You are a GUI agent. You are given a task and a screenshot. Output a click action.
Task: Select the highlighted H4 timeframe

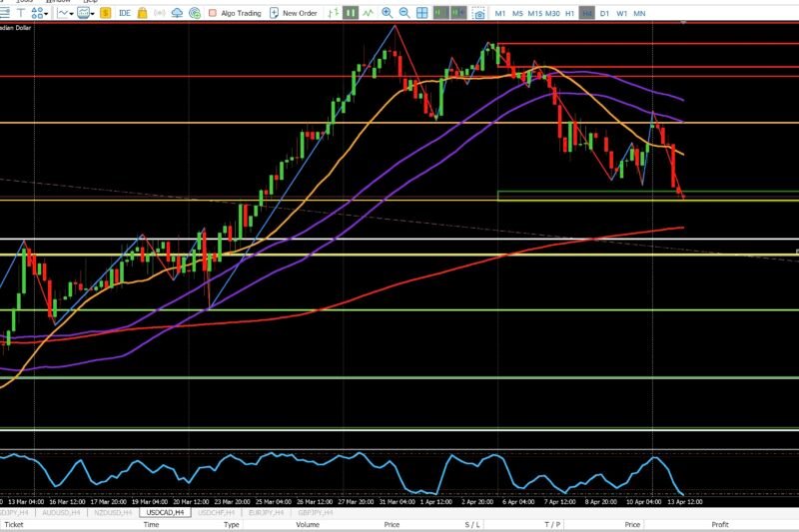point(587,14)
